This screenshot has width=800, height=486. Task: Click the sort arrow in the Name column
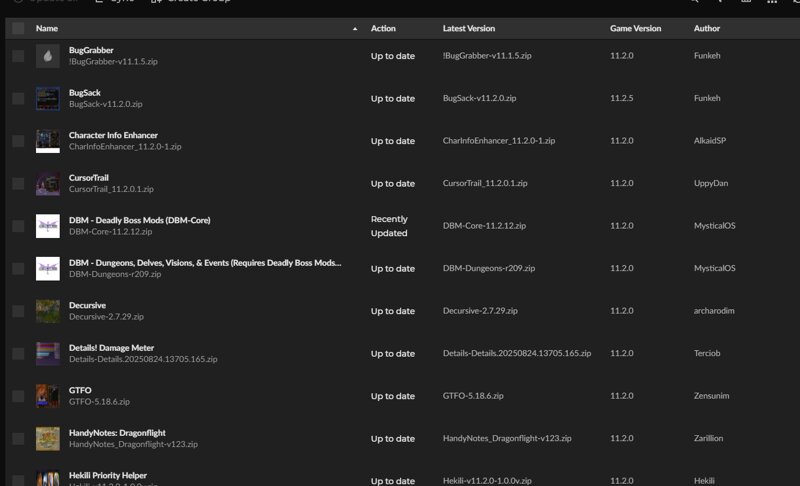pyautogui.click(x=355, y=29)
